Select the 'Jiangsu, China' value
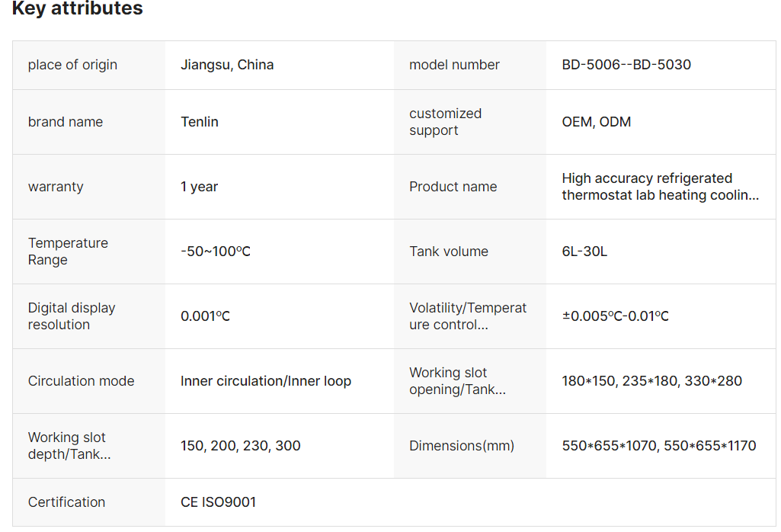The width and height of the screenshot is (781, 532). [x=227, y=65]
